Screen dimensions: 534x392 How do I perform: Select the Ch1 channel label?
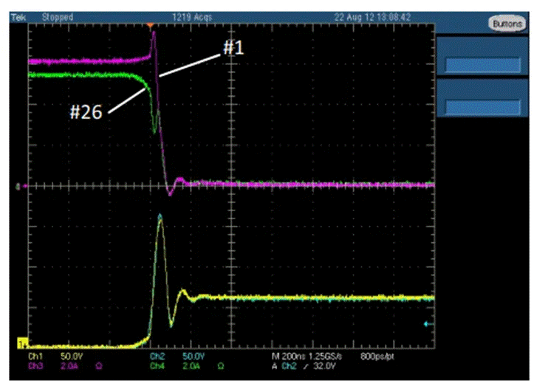click(35, 357)
